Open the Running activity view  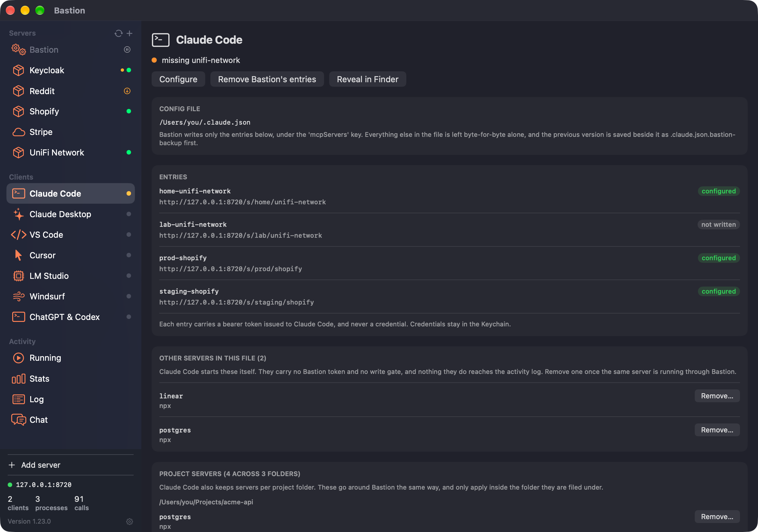click(71, 358)
